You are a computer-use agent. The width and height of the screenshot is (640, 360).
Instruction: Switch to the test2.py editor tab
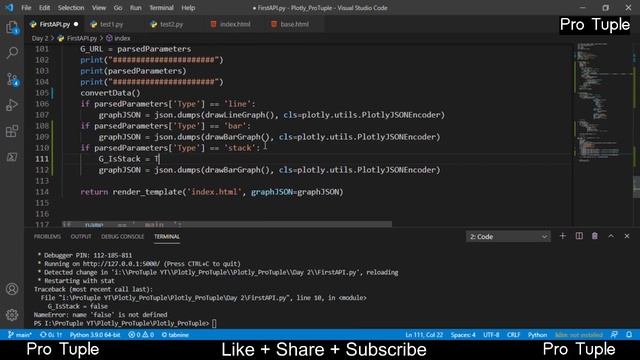pos(171,24)
